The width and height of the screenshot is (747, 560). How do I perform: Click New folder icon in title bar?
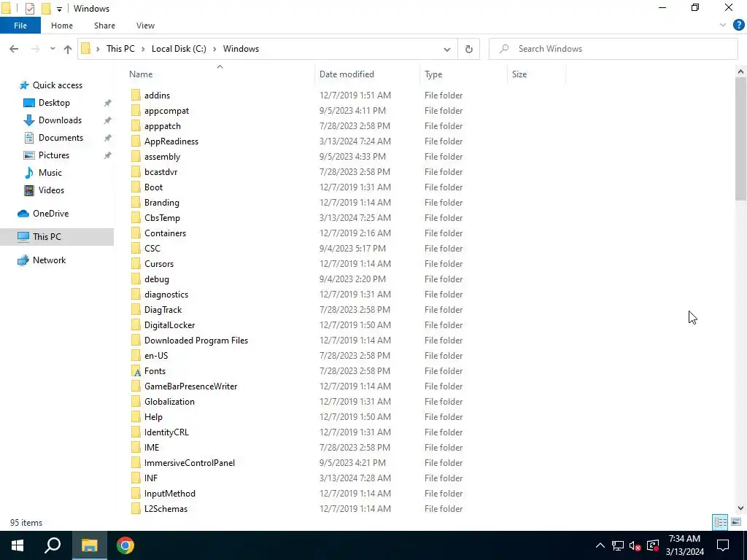[x=46, y=9]
